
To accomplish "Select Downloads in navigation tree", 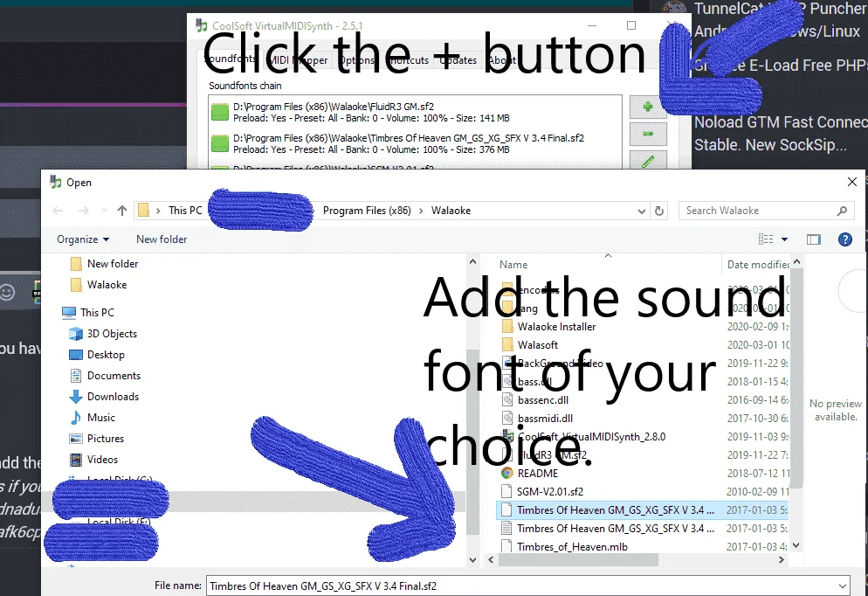I will coord(104,397).
